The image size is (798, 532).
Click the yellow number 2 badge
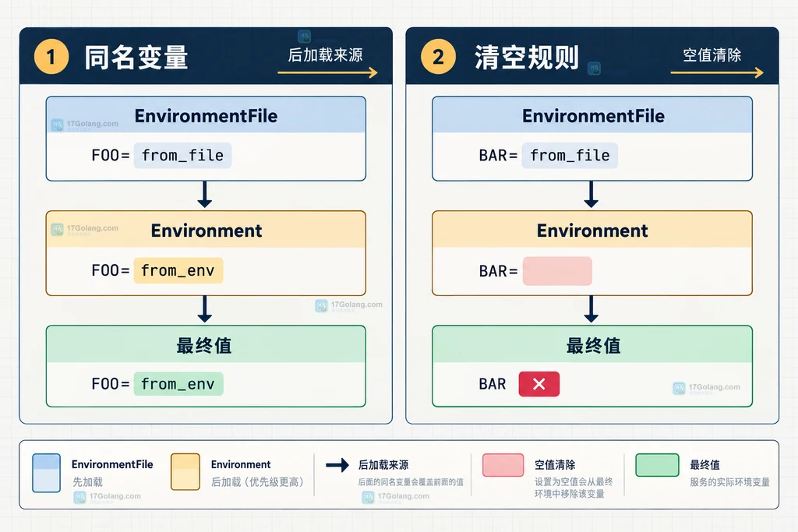[438, 56]
